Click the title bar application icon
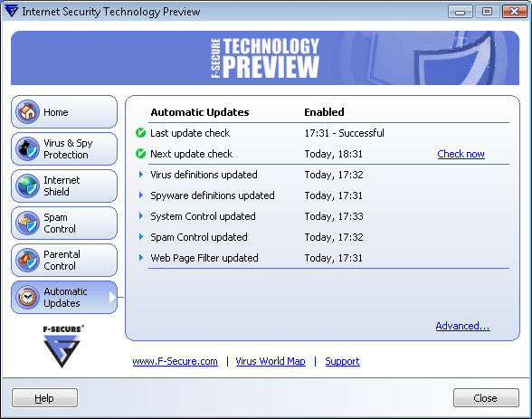The image size is (532, 419). coord(11,11)
